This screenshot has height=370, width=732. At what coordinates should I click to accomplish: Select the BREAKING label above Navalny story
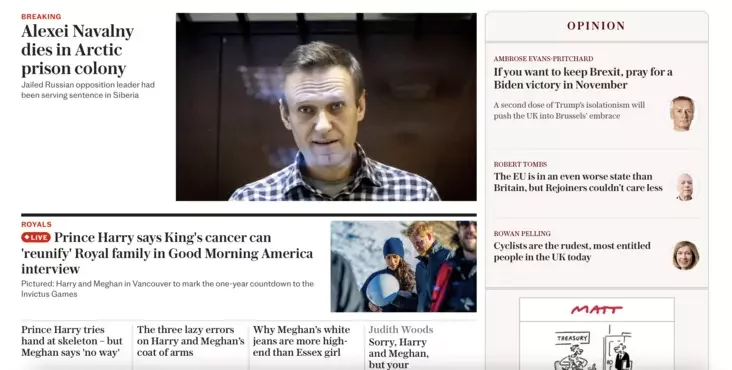41,17
